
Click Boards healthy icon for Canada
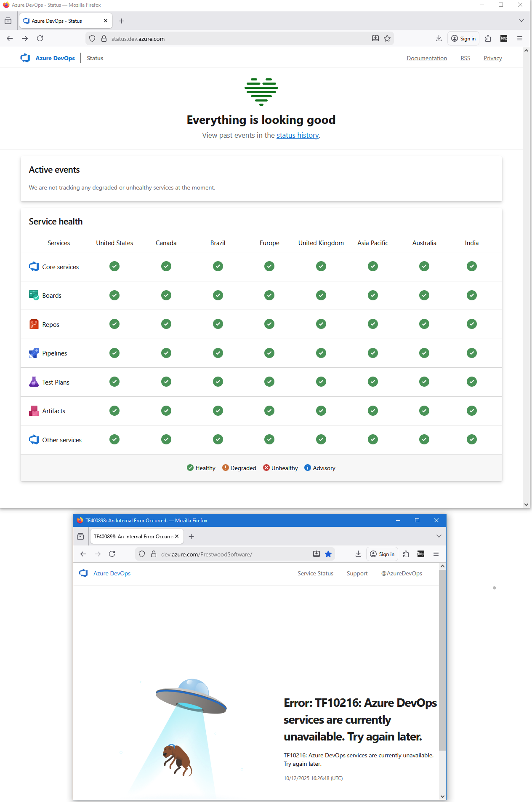[166, 295]
